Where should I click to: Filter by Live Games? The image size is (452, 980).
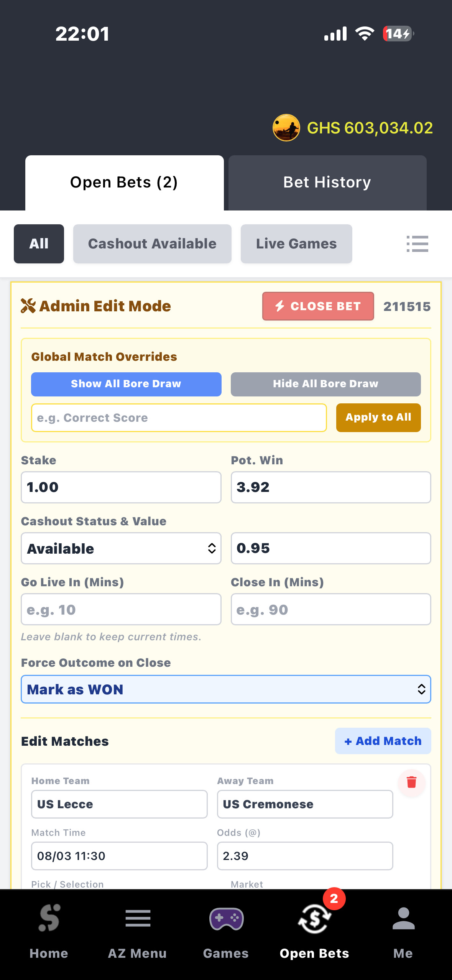(x=296, y=244)
